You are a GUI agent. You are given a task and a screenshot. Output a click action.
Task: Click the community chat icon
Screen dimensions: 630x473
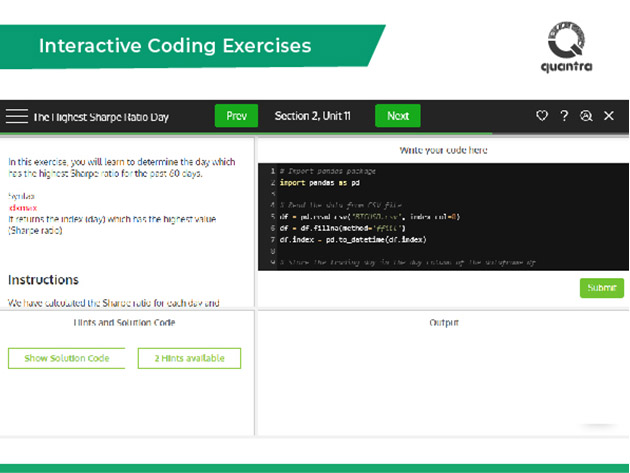pyautogui.click(x=586, y=116)
